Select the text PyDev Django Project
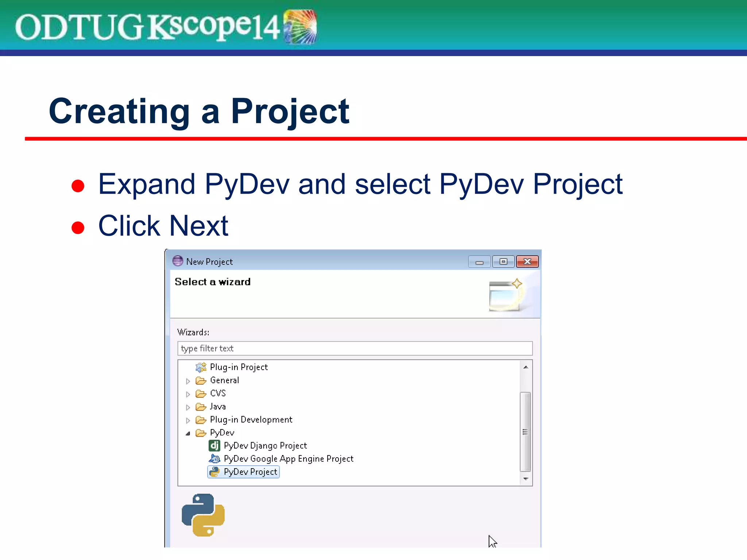Screen dimensions: 747x560 [x=265, y=446]
